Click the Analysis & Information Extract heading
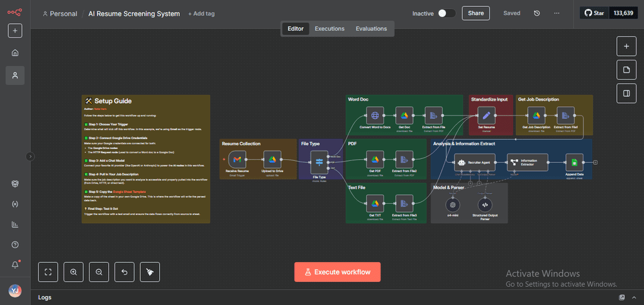The height and width of the screenshot is (305, 644). (464, 143)
